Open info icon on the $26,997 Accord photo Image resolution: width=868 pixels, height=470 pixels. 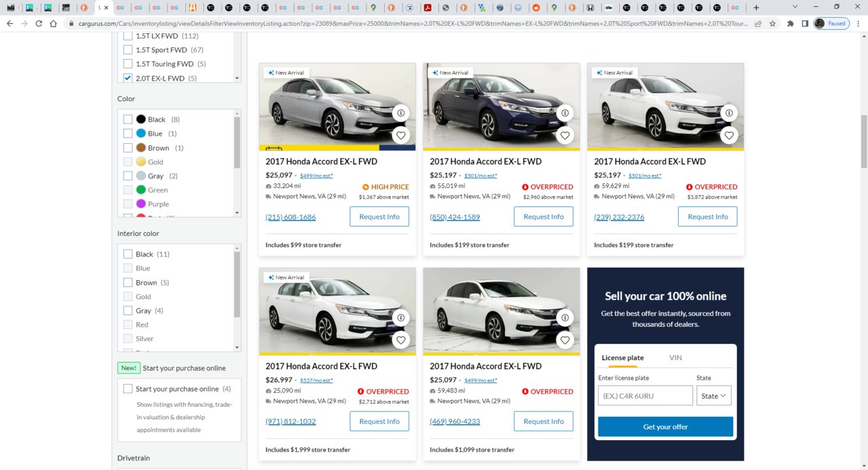(x=401, y=317)
